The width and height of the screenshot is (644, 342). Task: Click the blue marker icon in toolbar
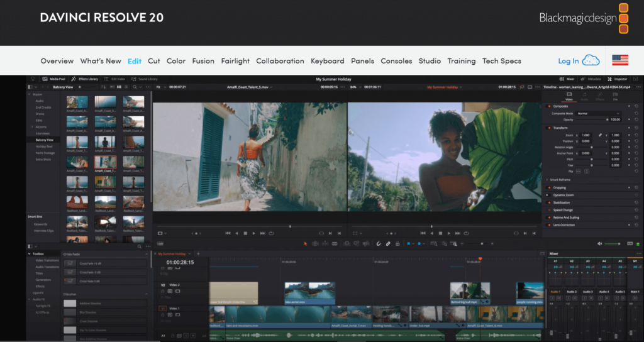tap(419, 244)
